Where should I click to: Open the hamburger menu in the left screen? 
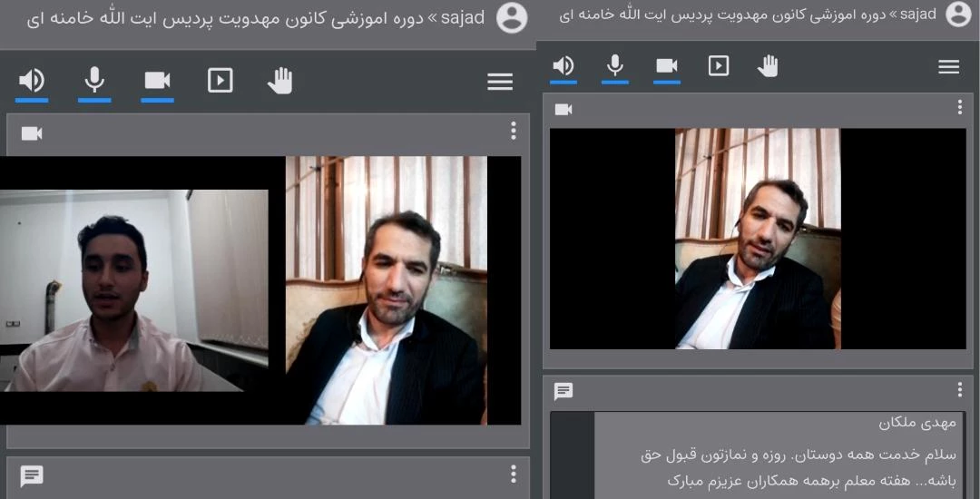pos(500,83)
